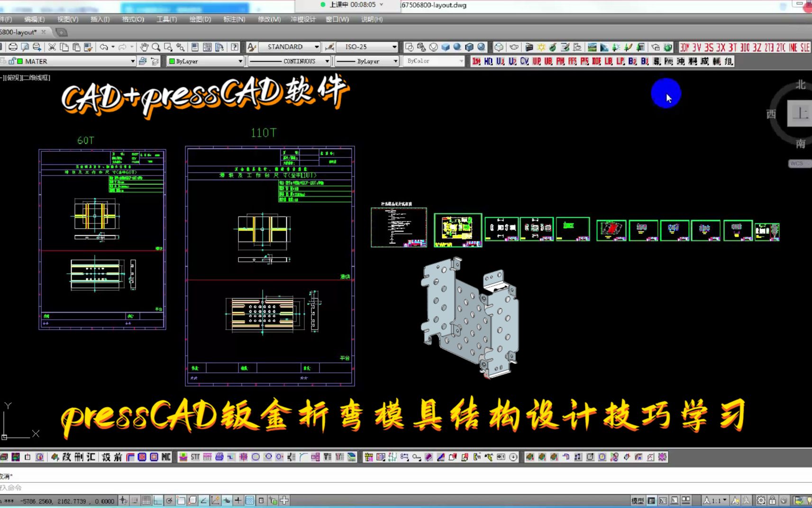
Task: Click the Copy icon in toolbar
Action: coord(64,47)
